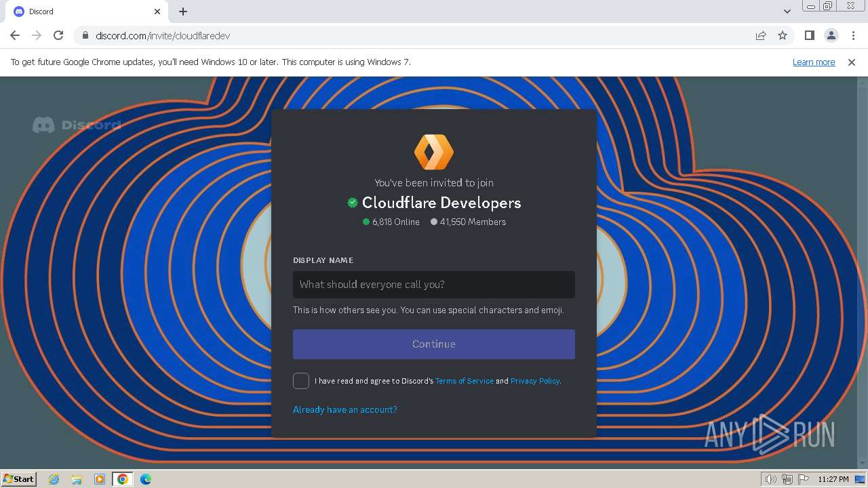Viewport: 868px width, 488px height.
Task: Click the Action Center flag tray icon
Action: point(804,479)
